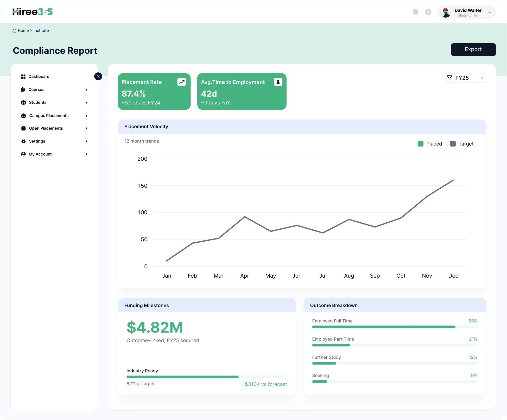The image size is (507, 420).
Task: Click the Open Placements icon
Action: [23, 128]
